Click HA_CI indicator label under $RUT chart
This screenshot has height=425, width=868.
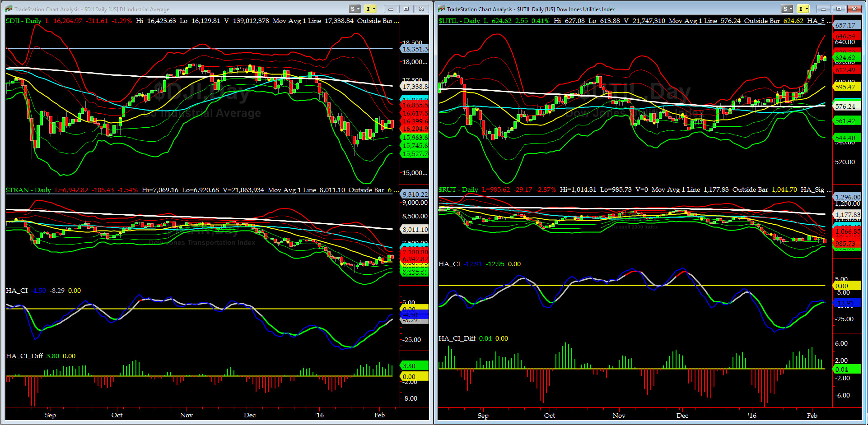coord(449,264)
